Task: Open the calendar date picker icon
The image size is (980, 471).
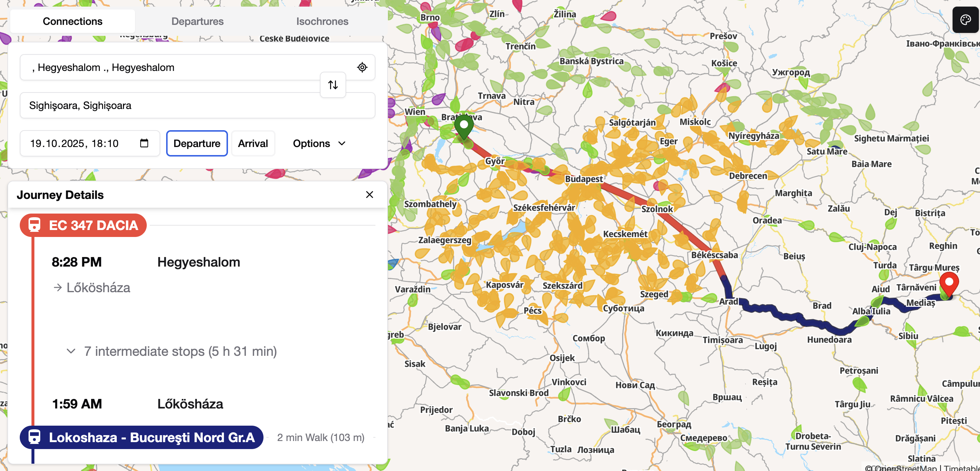Action: (144, 143)
